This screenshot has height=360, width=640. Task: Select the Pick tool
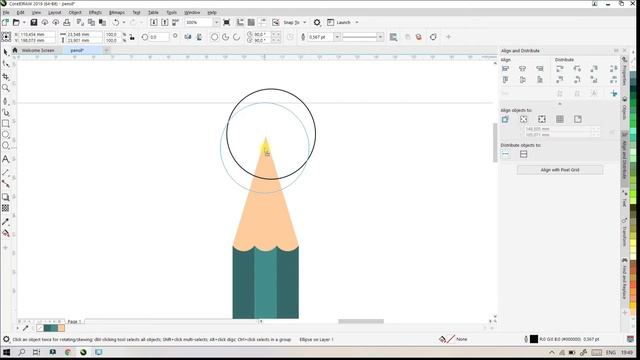[5, 52]
